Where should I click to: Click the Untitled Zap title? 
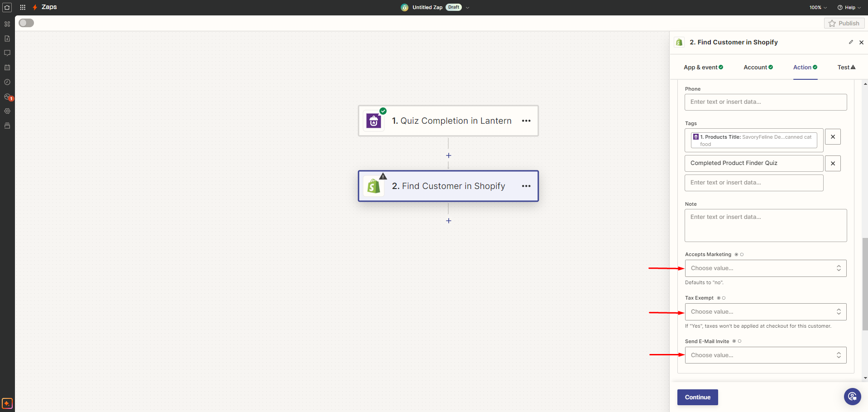click(427, 7)
